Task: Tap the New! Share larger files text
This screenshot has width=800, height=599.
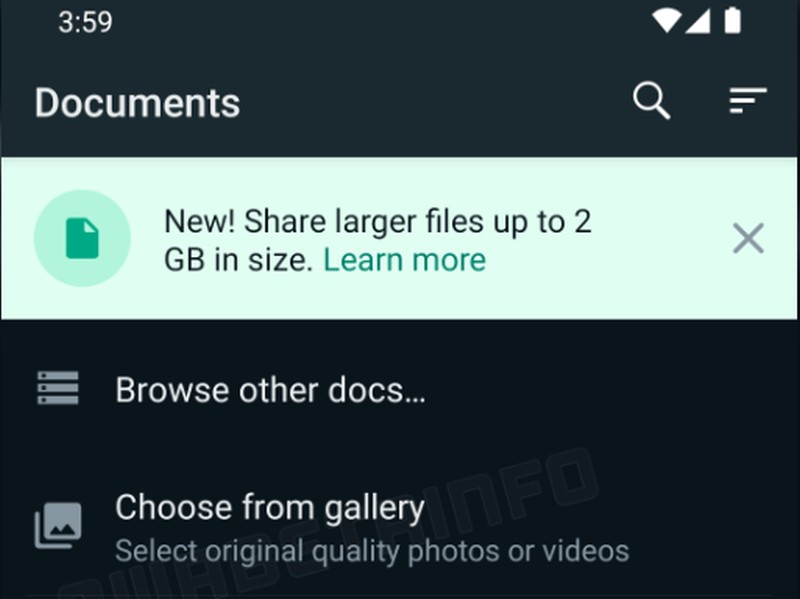Action: pos(378,222)
